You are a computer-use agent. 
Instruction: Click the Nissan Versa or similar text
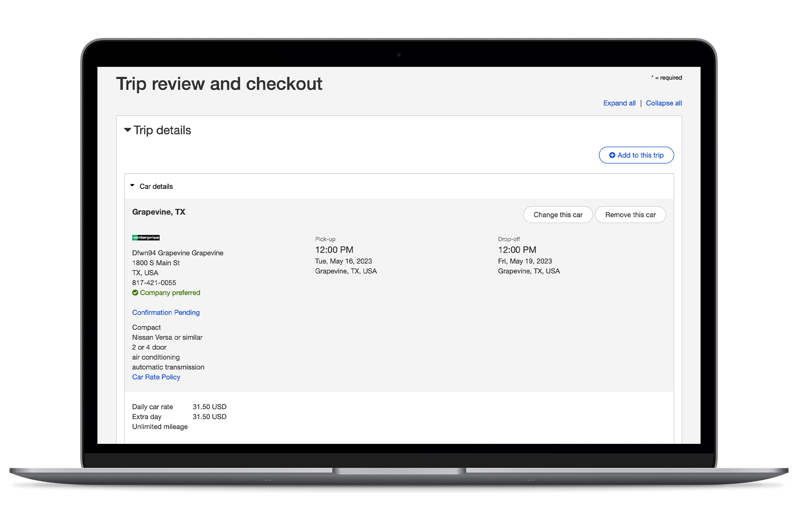pos(167,337)
